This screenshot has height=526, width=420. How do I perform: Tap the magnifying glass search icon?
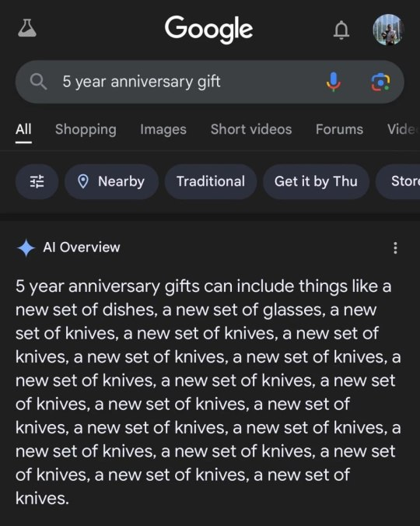pyautogui.click(x=39, y=82)
